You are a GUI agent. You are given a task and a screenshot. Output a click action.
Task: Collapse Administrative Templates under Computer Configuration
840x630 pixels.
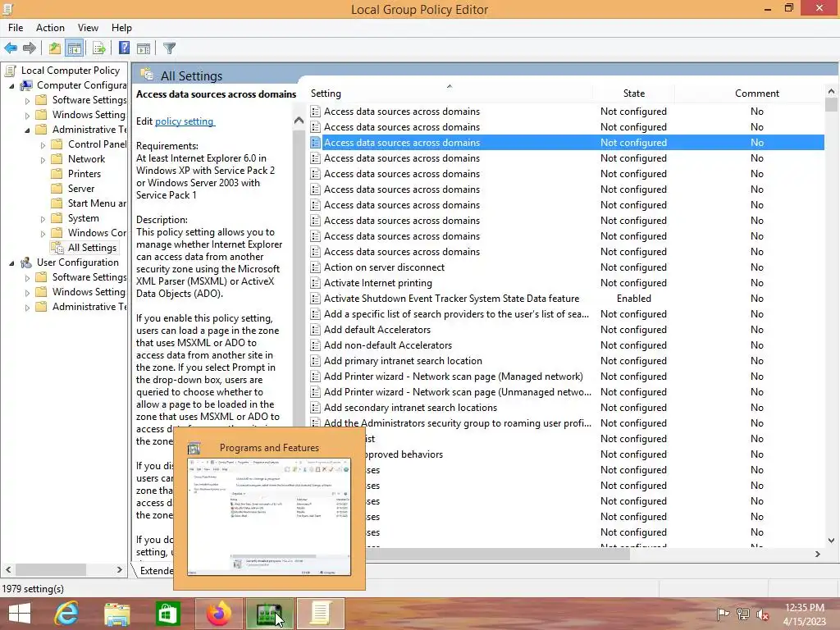pyautogui.click(x=27, y=130)
